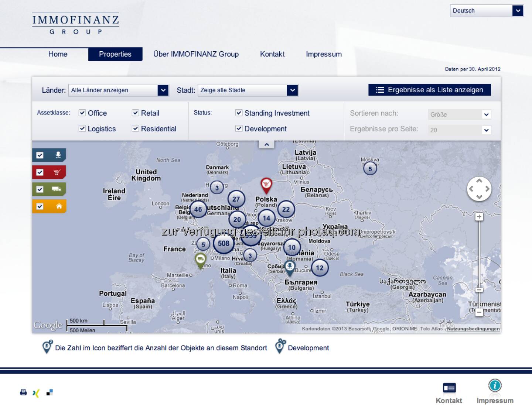
Task: Uncheck the Logistics asset class checkbox
Action: [x=82, y=128]
